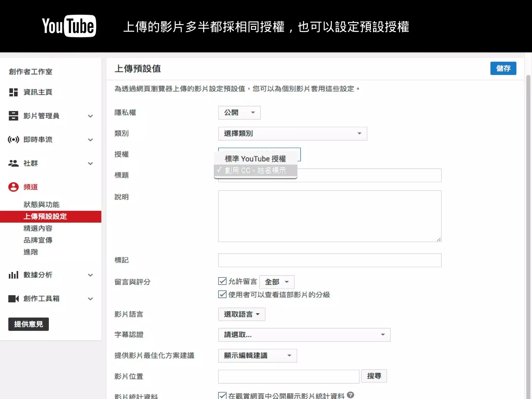This screenshot has height=399, width=532.
Task: Open 狀態與功能 in the sidebar
Action: click(x=41, y=205)
